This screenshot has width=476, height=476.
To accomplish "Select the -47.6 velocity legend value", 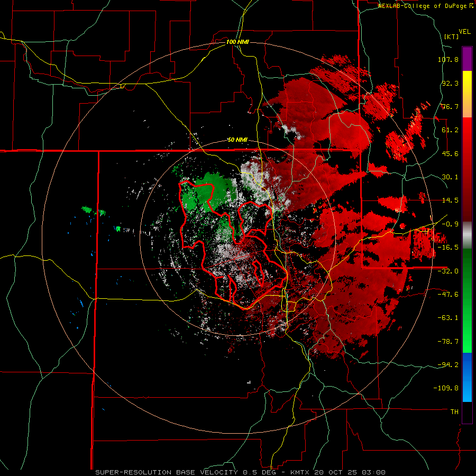I will (x=448, y=295).
